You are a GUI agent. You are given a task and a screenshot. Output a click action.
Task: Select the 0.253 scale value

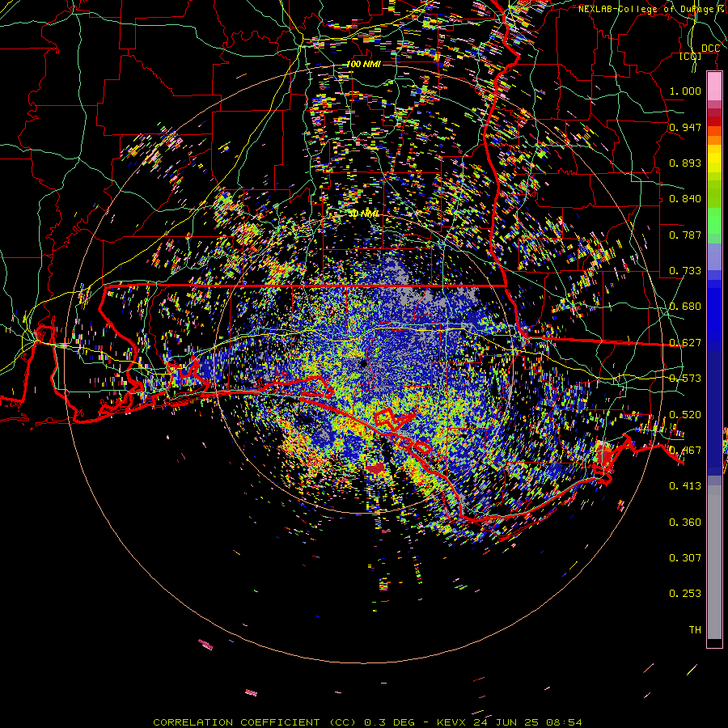pos(685,594)
